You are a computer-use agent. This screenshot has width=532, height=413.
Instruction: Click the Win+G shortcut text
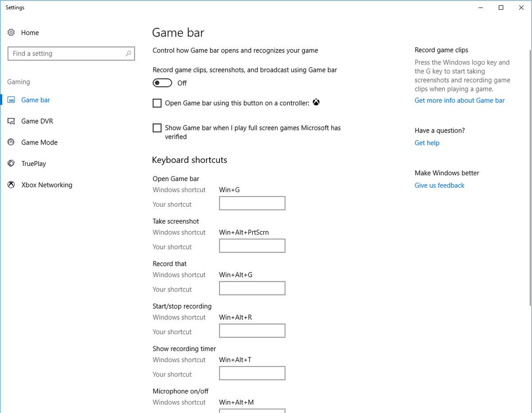point(229,190)
